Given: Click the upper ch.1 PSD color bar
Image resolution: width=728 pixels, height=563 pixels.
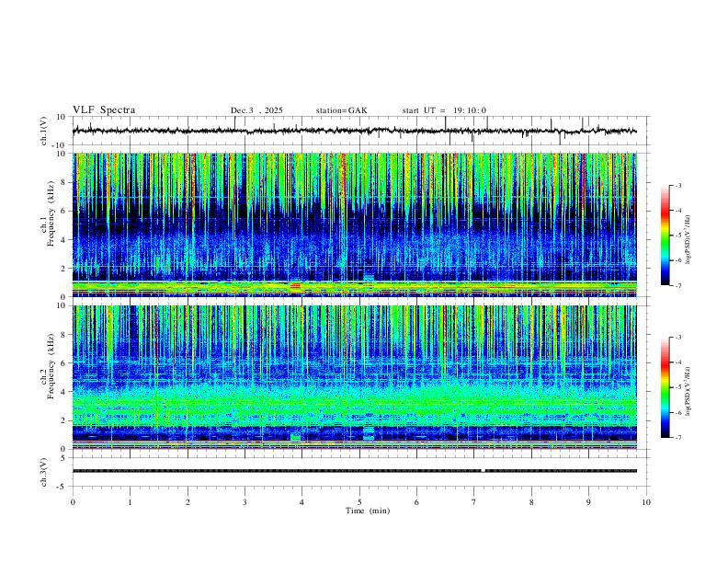Looking at the screenshot, I should tap(665, 236).
